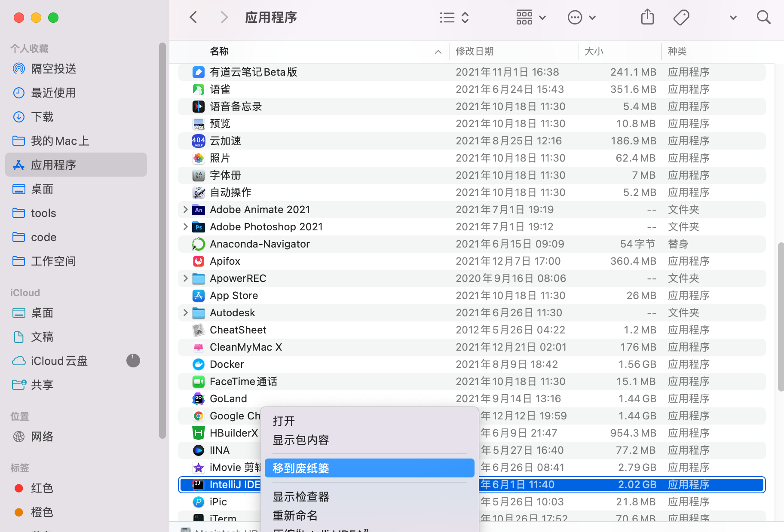The height and width of the screenshot is (532, 784).
Task: Select the Anaconda-Navigator icon
Action: [x=198, y=244]
